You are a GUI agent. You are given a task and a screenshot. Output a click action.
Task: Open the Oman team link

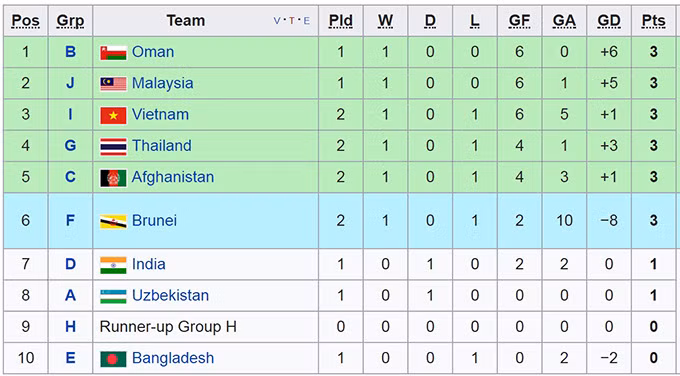(153, 52)
